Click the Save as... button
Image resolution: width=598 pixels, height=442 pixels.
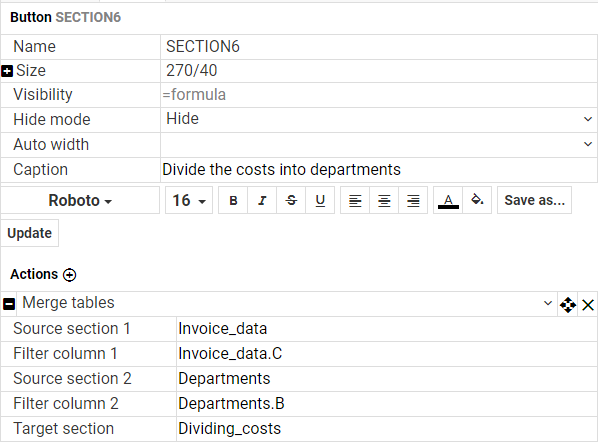click(x=534, y=200)
